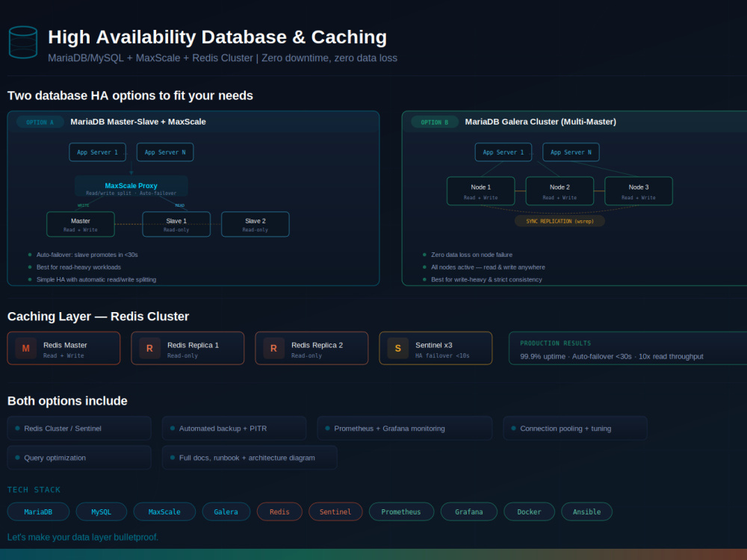Click Full docs, runbook + architecture diagram chip
Image resolution: width=747 pixels, height=560 pixels.
pos(249,458)
